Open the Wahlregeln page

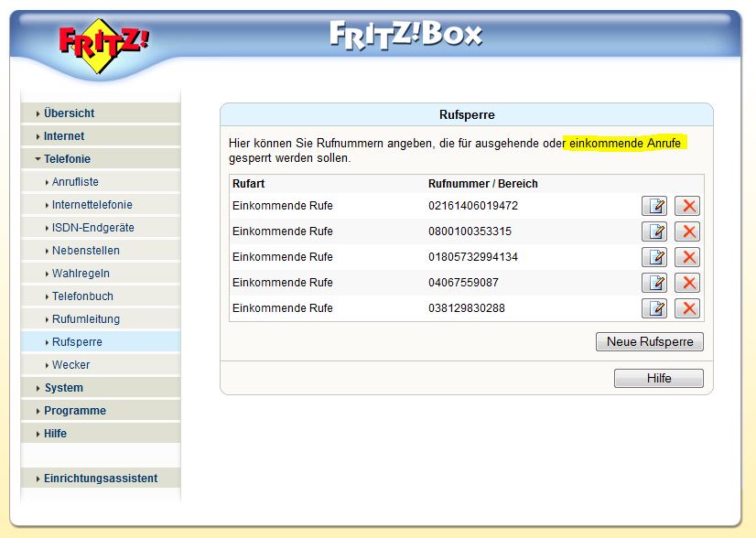pyautogui.click(x=101, y=274)
